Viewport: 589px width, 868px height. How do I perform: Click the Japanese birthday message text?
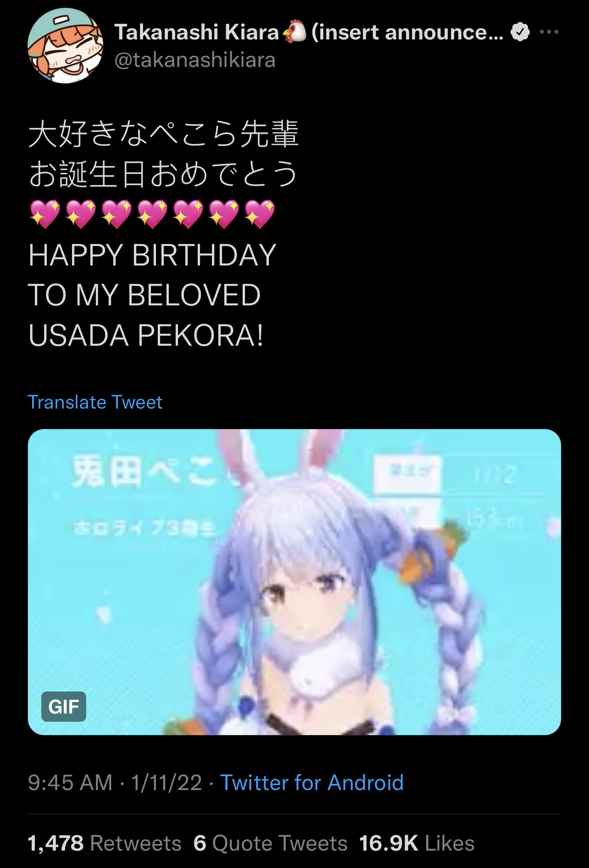(x=164, y=154)
